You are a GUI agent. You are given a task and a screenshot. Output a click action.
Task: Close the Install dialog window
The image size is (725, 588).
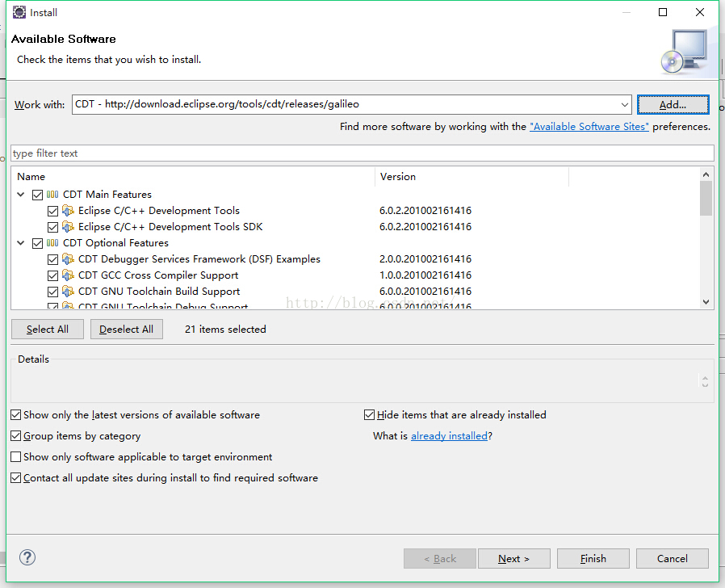[700, 12]
